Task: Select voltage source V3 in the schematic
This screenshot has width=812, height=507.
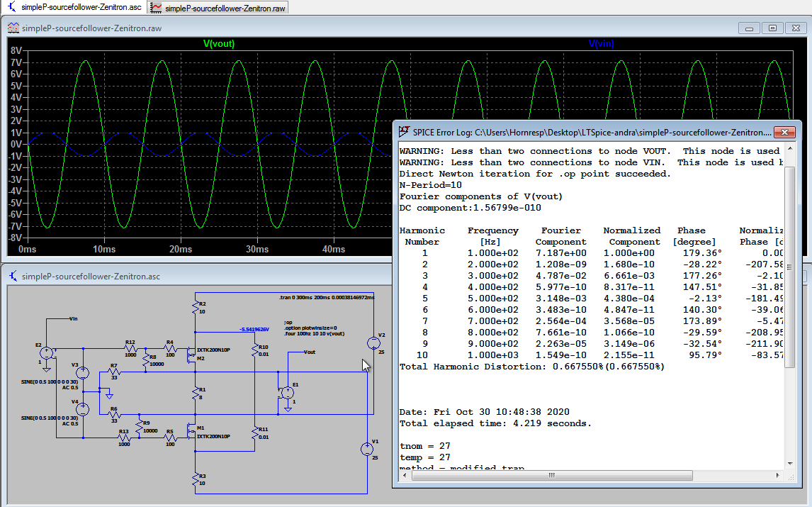Action: [83, 372]
